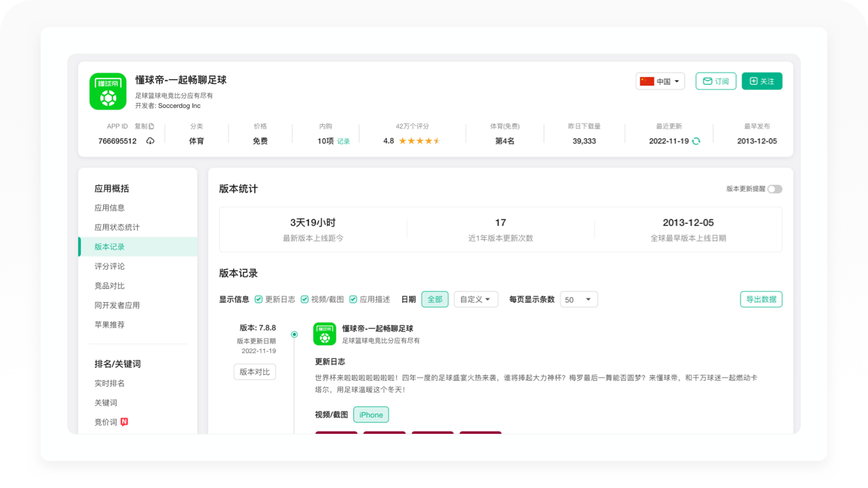Open the 中国 country dropdown

pyautogui.click(x=660, y=81)
